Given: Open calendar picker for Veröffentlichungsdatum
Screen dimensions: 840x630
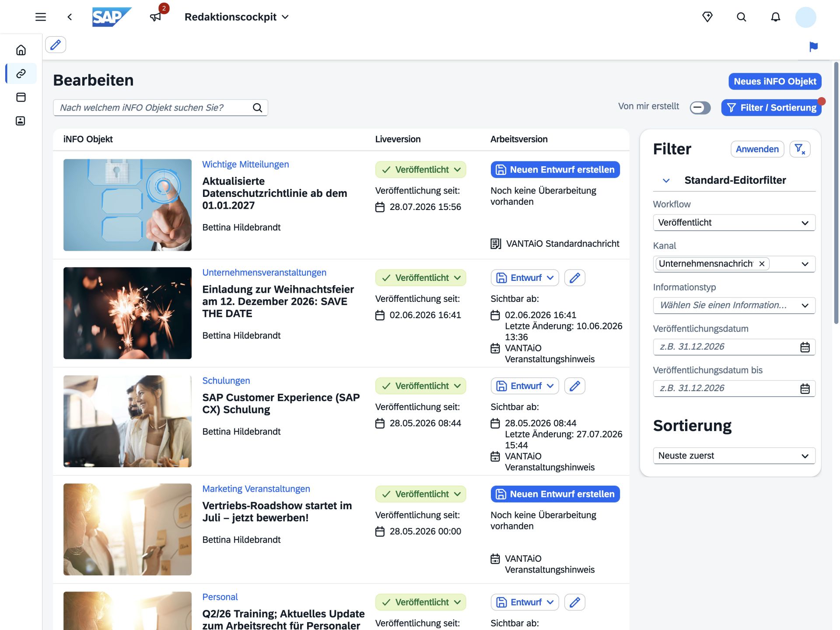Looking at the screenshot, I should (805, 347).
